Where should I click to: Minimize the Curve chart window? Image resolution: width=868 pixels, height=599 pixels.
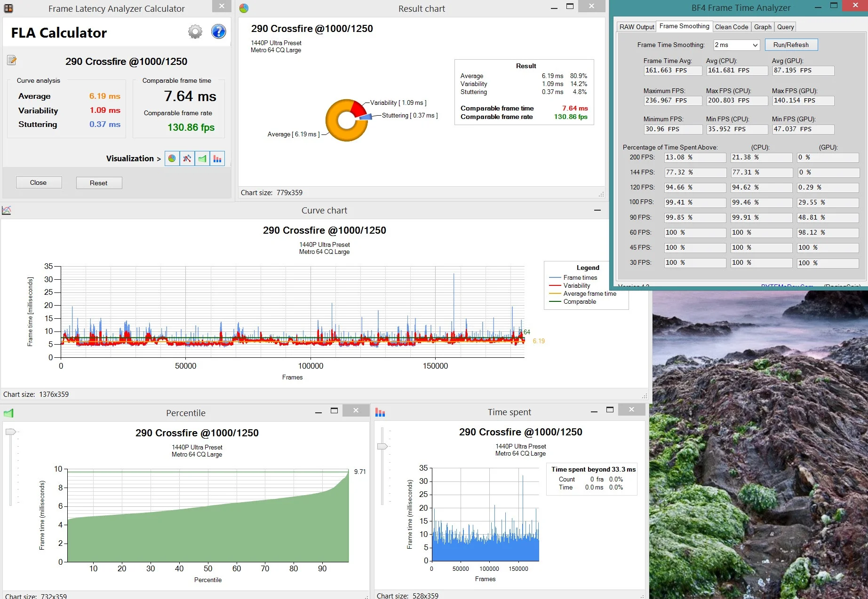[x=597, y=211]
